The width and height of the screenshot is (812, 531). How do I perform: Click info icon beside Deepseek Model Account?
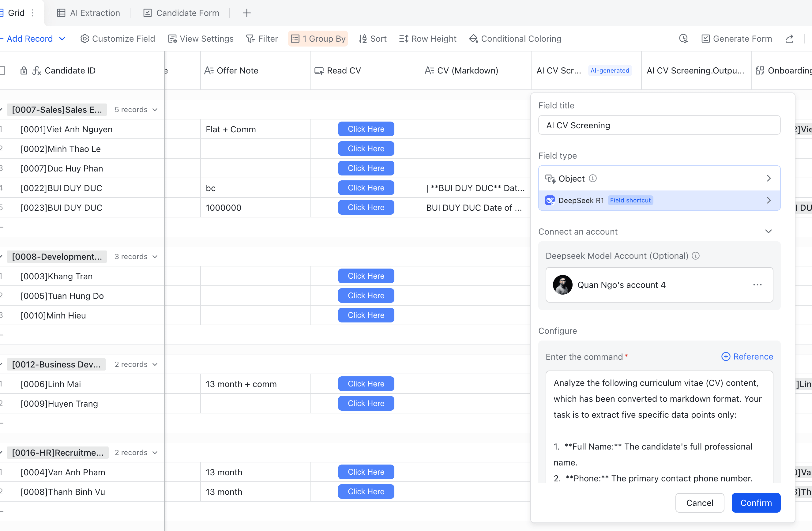[696, 256]
